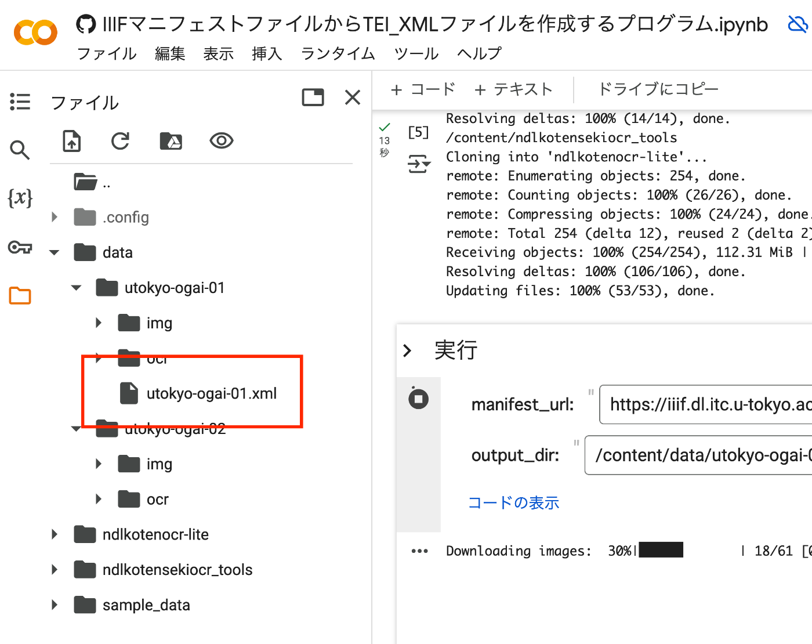The image size is (812, 644).
Task: Upload a file to the session storage
Action: (x=71, y=141)
